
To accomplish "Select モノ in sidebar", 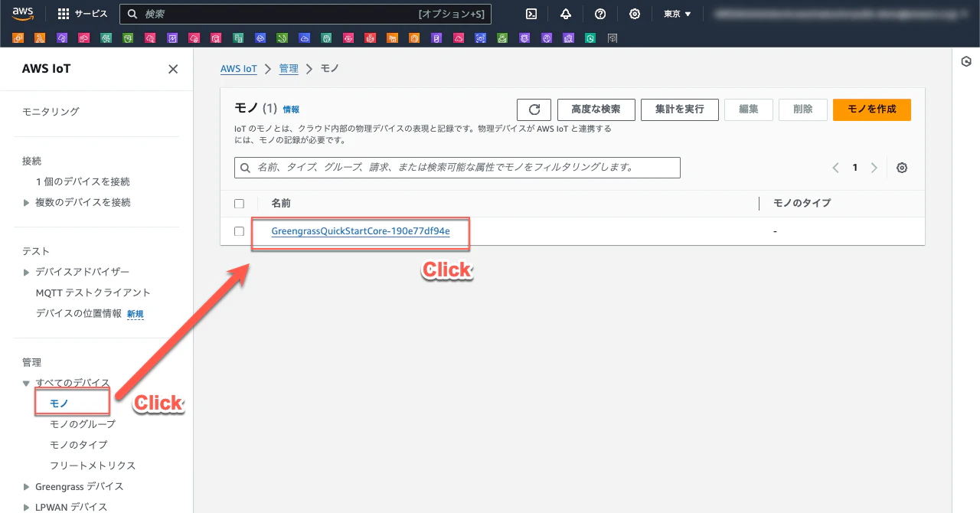I will pos(59,403).
